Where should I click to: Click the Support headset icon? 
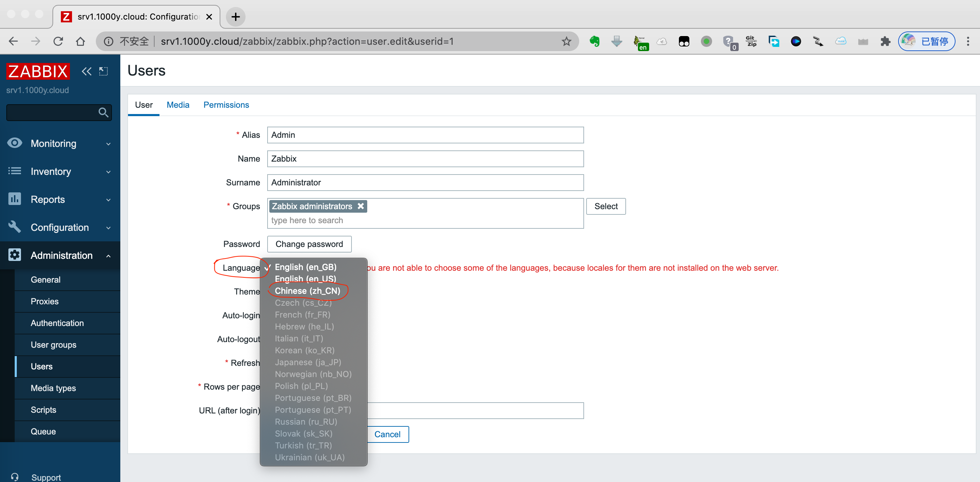click(x=14, y=477)
